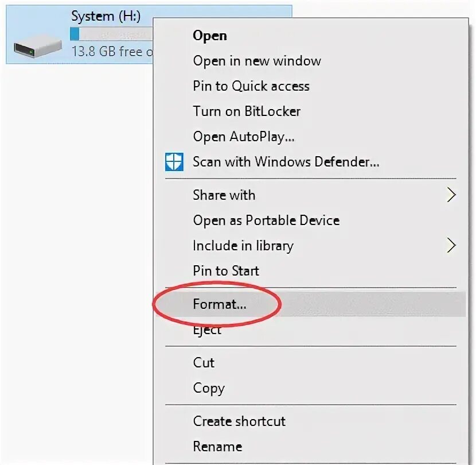Choose Open from the context menu
476x465 pixels.
tap(210, 36)
